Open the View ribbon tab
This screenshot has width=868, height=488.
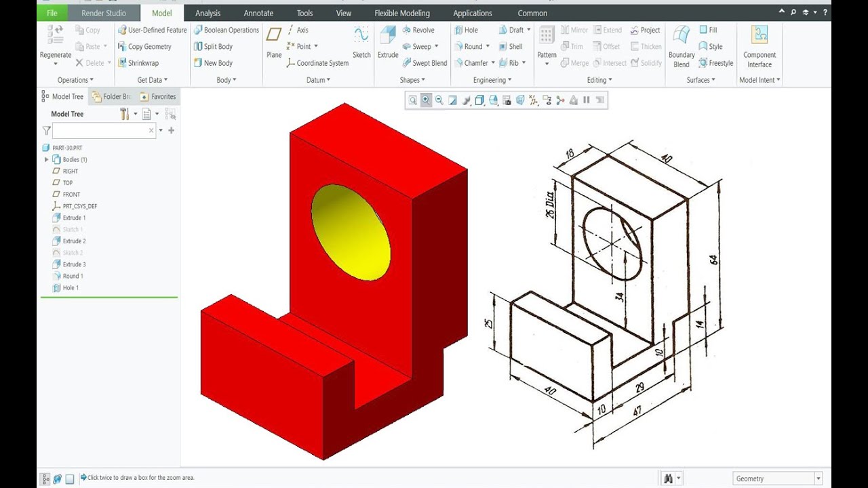pyautogui.click(x=344, y=13)
